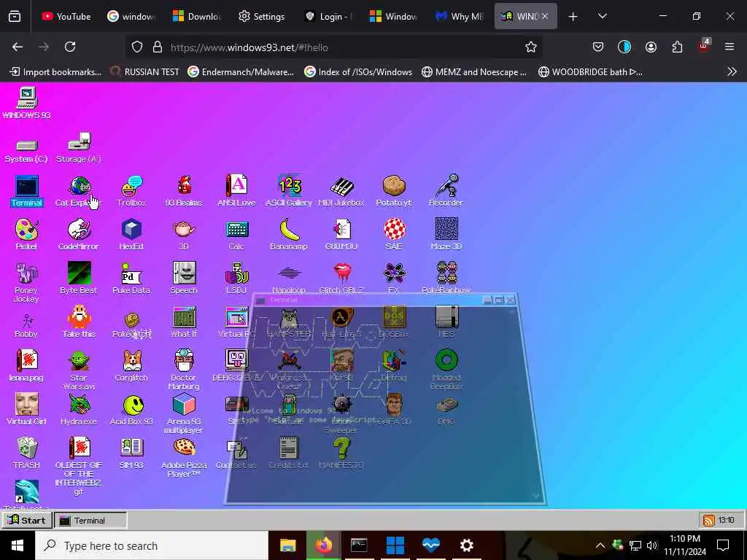Open the WINDOWS 93 computer icon

pyautogui.click(x=27, y=103)
